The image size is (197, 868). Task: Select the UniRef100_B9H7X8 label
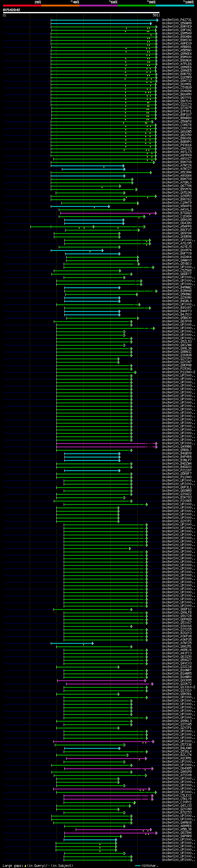tap(177, 162)
